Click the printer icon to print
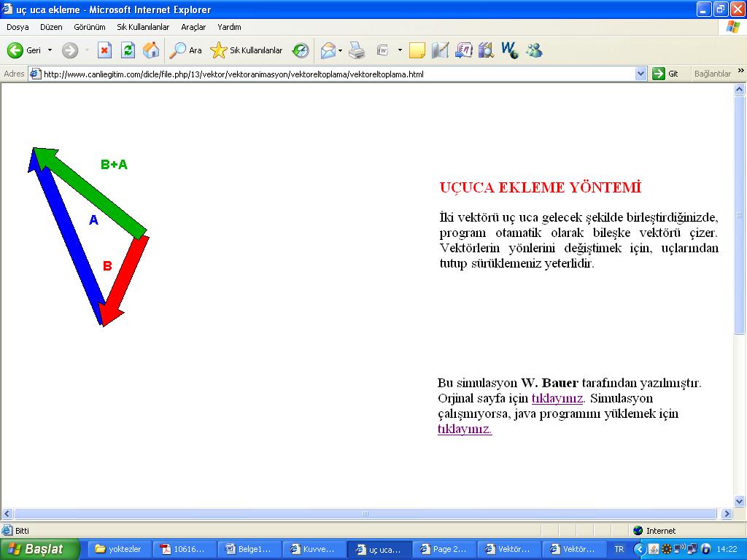747x560 pixels. click(356, 50)
